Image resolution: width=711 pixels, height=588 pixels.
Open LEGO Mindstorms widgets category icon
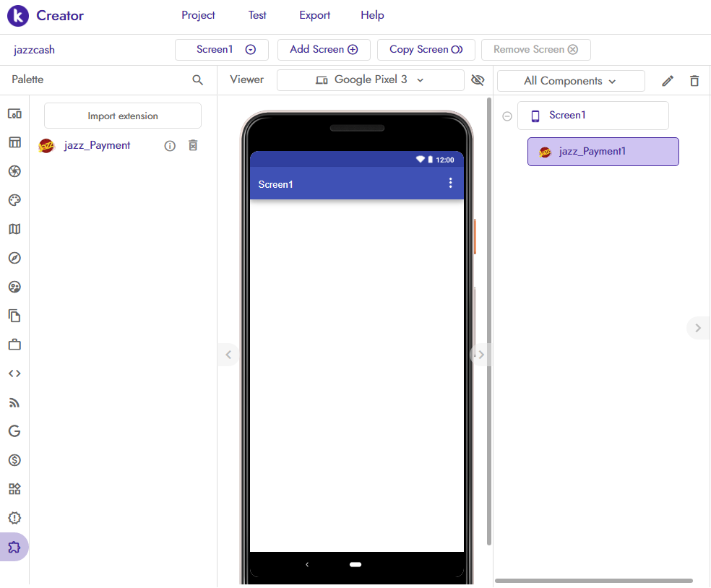(x=14, y=489)
